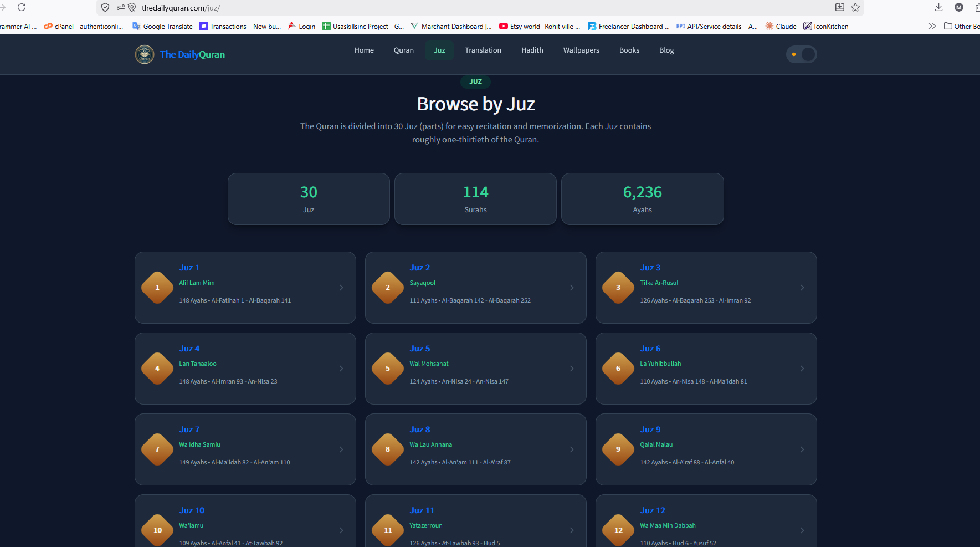Click the Juz 9 numbered diamond badge
The height and width of the screenshot is (547, 980).
click(x=618, y=449)
